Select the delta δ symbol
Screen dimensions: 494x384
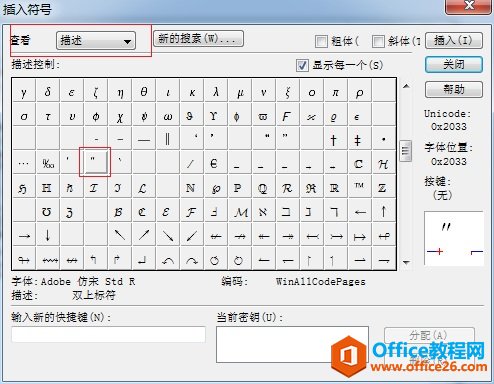point(48,91)
